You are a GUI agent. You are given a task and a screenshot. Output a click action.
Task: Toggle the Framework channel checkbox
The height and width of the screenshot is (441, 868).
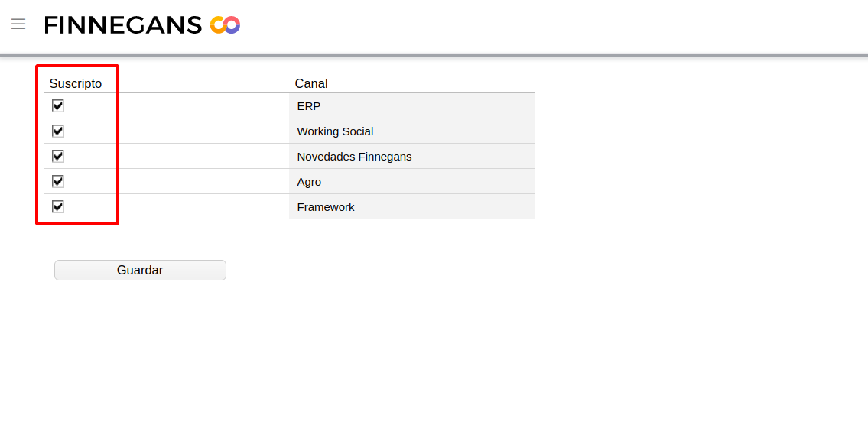point(58,206)
